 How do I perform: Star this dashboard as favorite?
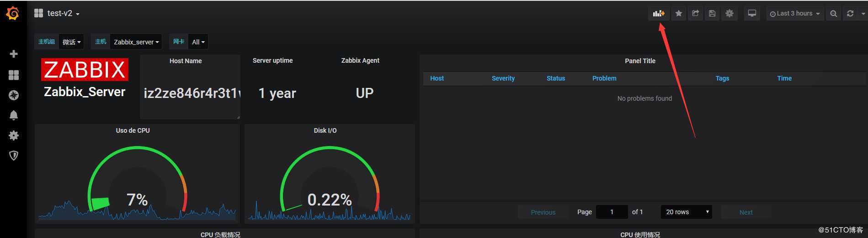[x=679, y=13]
